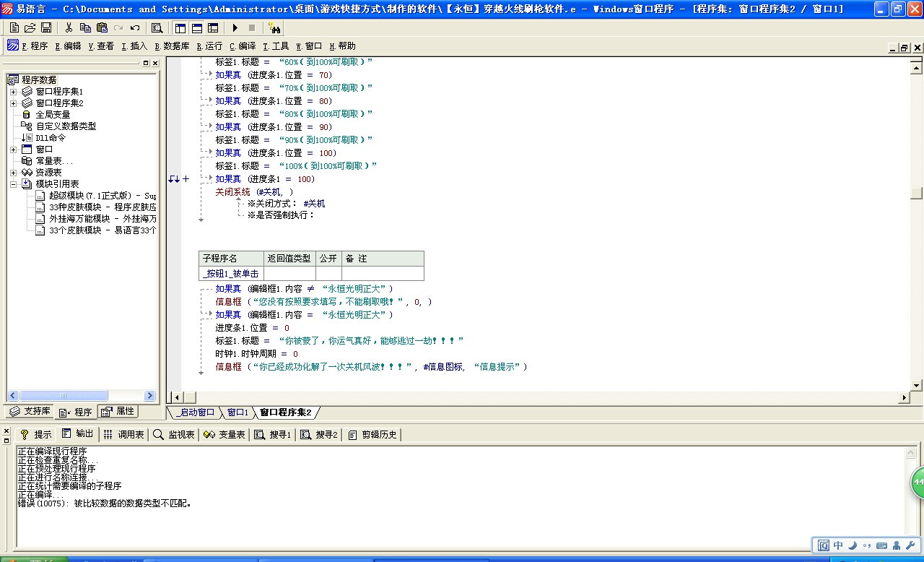Expand the 资源表 tree node
The height and width of the screenshot is (562, 924).
(13, 173)
